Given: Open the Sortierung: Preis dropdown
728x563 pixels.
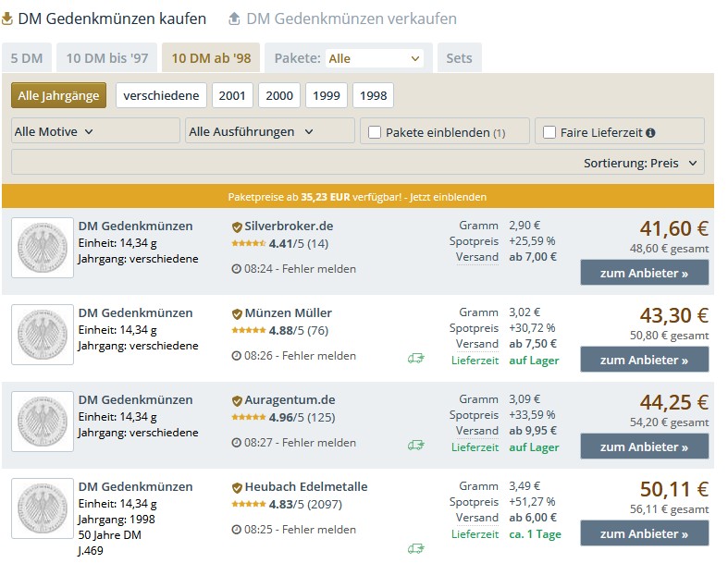Looking at the screenshot, I should point(643,163).
